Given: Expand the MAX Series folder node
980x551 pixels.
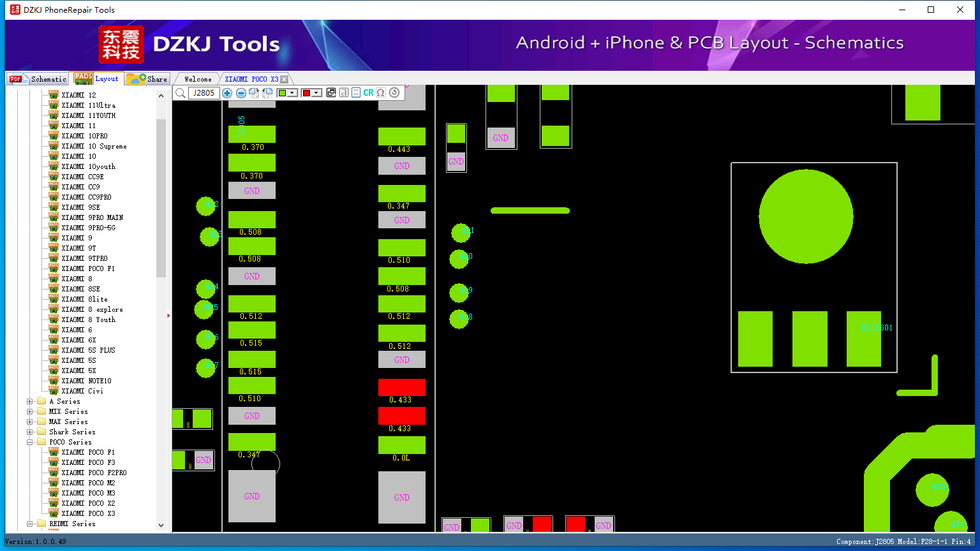Looking at the screenshot, I should tap(30, 422).
